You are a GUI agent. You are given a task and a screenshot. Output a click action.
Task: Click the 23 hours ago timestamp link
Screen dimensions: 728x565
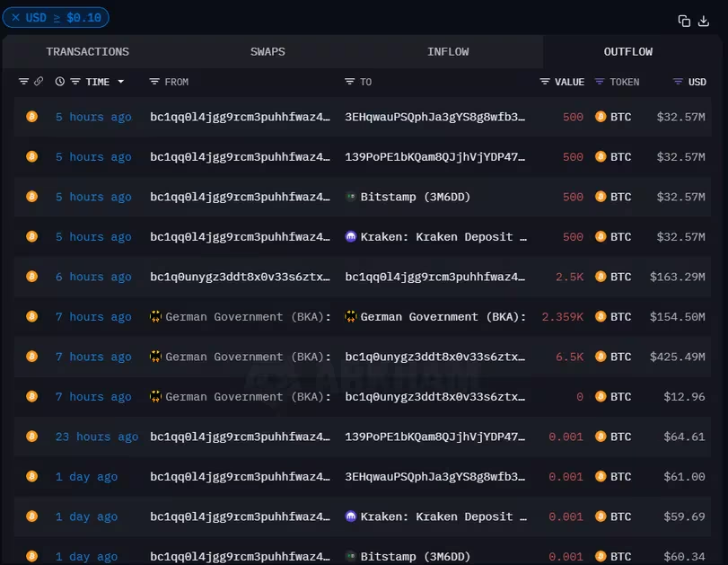[x=97, y=437]
